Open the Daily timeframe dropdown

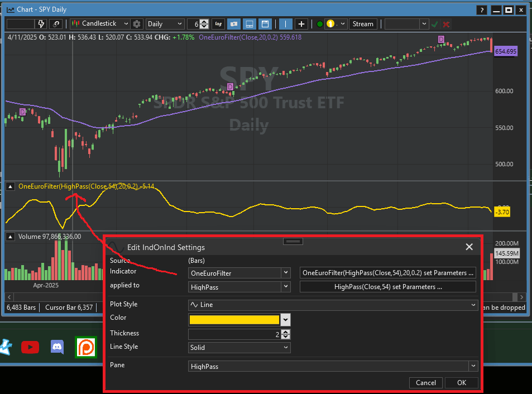click(x=165, y=24)
